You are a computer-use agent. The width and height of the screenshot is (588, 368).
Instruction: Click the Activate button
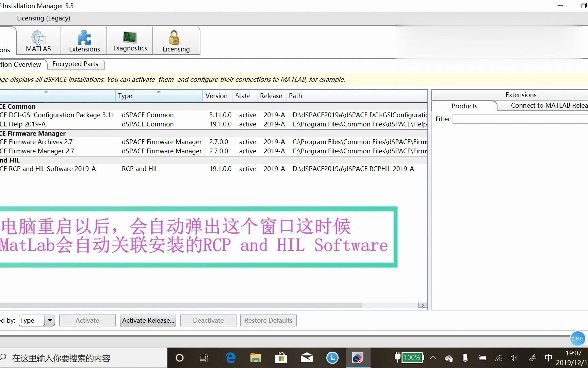pyautogui.click(x=87, y=320)
